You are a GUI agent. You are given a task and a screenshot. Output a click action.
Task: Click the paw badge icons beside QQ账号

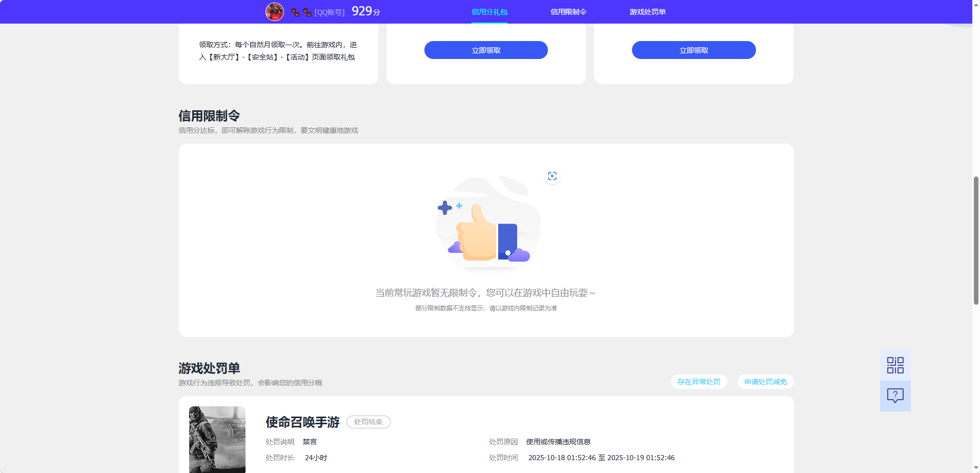pos(301,12)
